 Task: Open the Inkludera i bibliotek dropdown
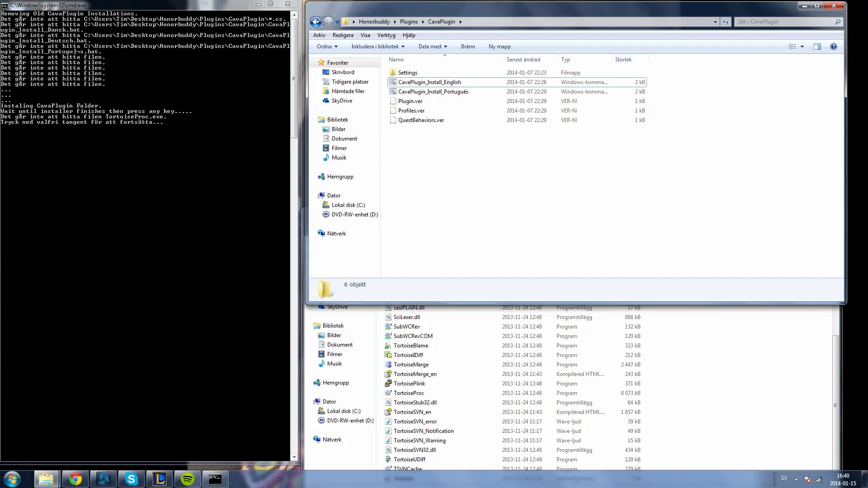click(377, 47)
